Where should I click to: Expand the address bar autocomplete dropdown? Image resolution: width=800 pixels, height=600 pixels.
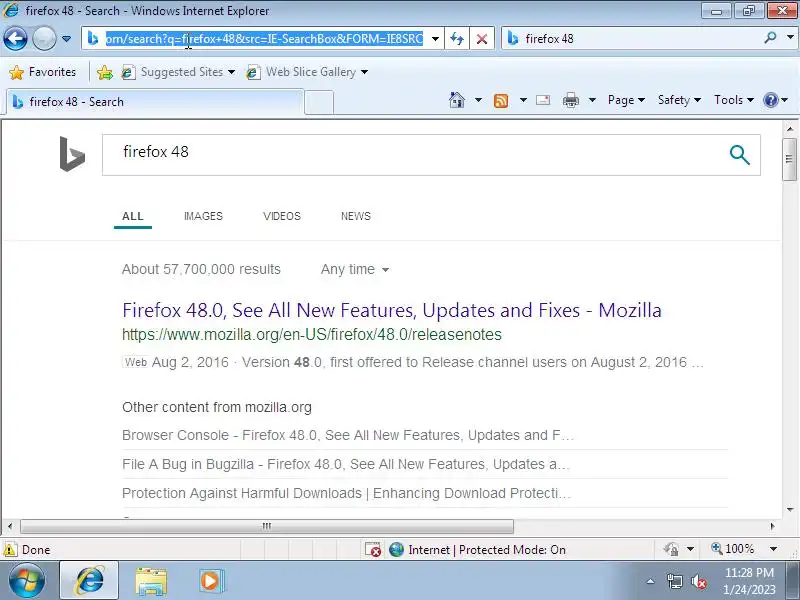pos(435,39)
